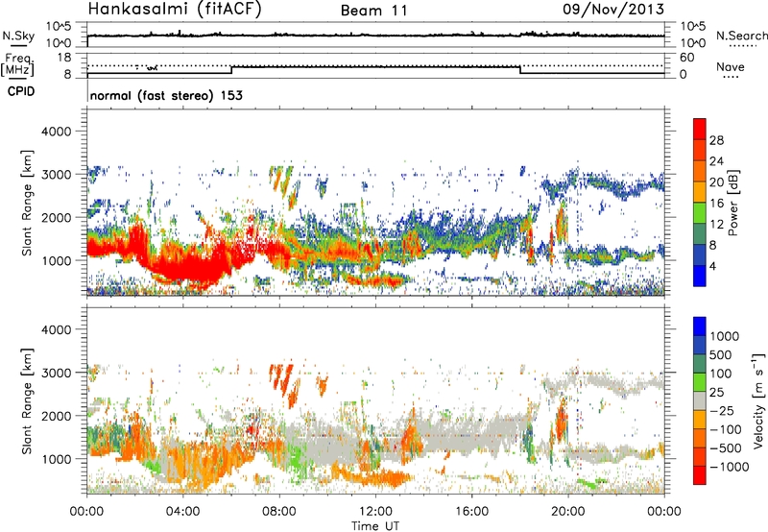Viewport: 768px width, 532px height.
Task: Click the "Power [dB]" colorbar title
Action: pyautogui.click(x=732, y=203)
